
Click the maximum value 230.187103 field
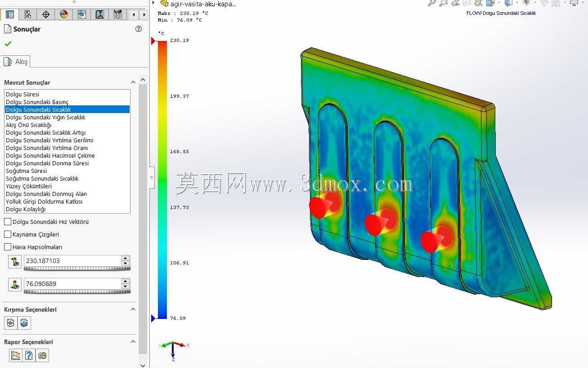[x=72, y=261]
